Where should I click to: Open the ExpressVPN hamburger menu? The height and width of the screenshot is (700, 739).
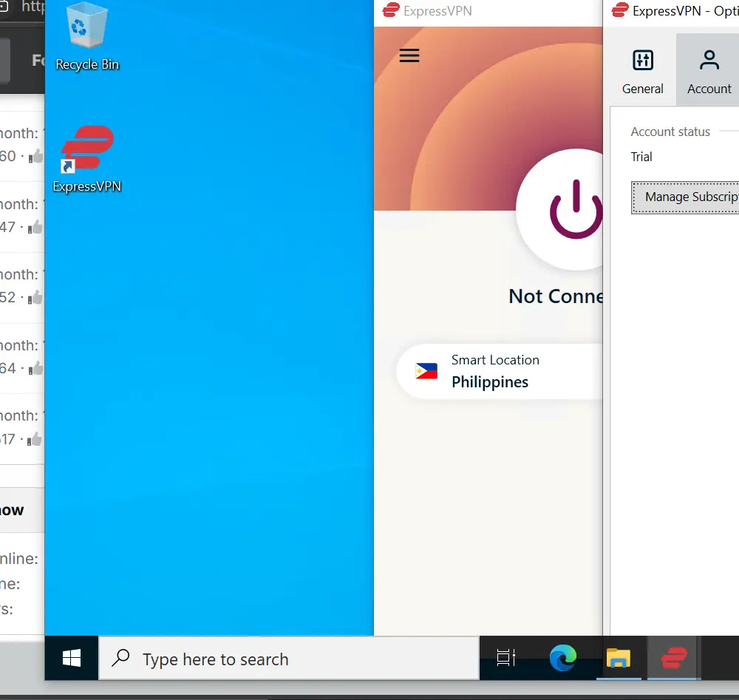pyautogui.click(x=409, y=55)
